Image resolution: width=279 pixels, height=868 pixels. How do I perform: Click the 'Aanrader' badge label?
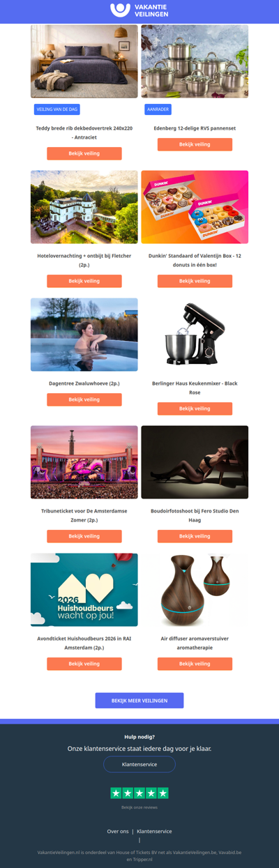tap(158, 109)
